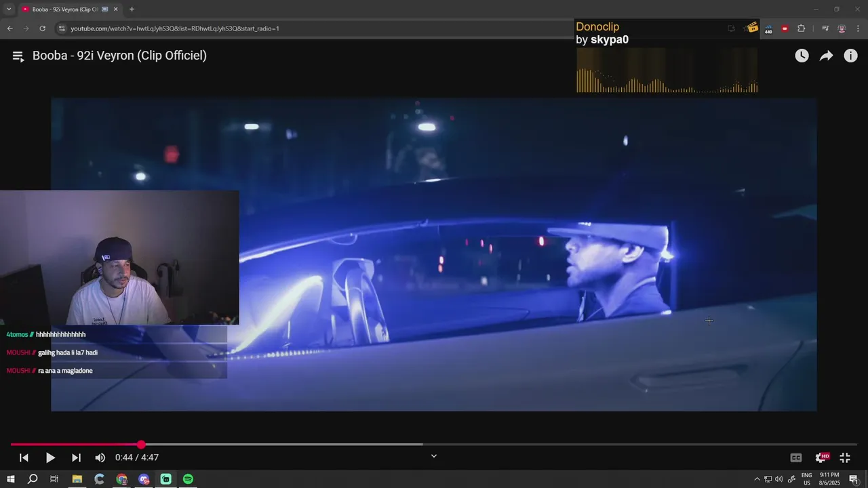Play the paused video

(x=50, y=457)
